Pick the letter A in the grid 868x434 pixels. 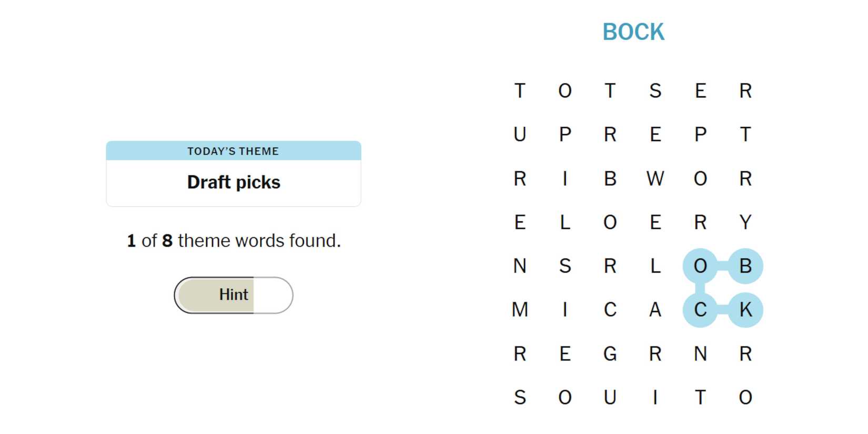point(655,310)
